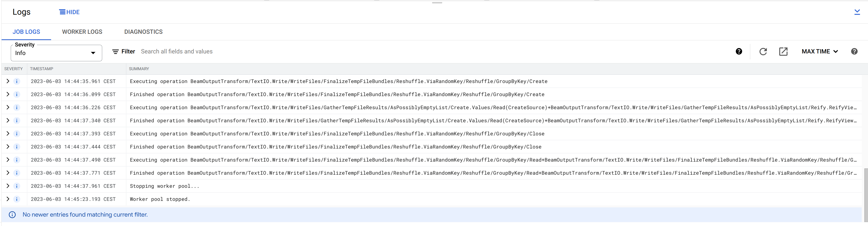Click info icon in the no newer entries banner
The height and width of the screenshot is (226, 868).
(x=12, y=215)
